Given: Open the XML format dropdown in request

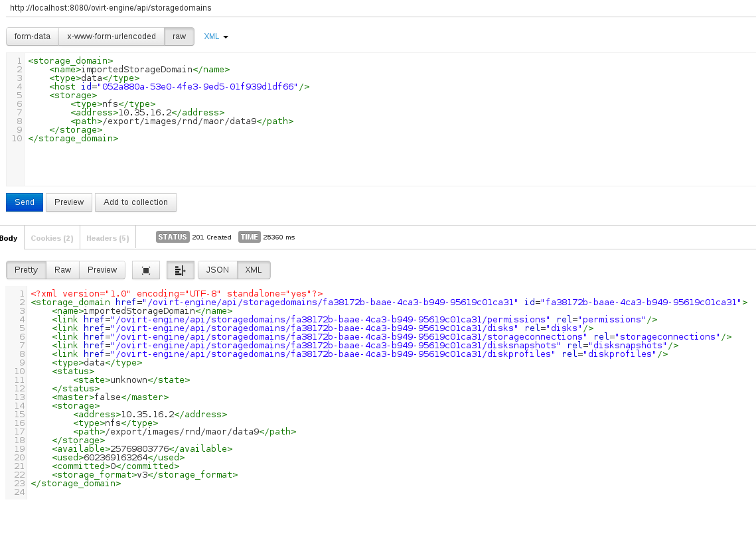Looking at the screenshot, I should (x=216, y=36).
